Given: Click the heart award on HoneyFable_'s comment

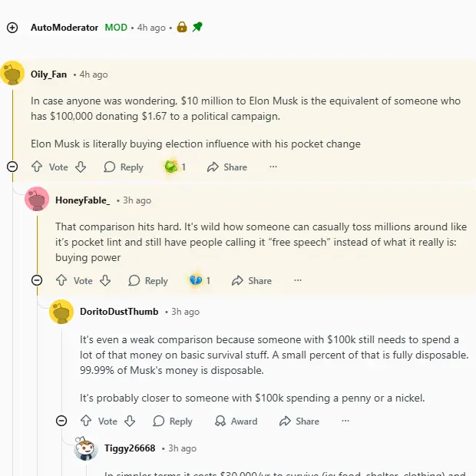Looking at the screenshot, I should tap(196, 280).
